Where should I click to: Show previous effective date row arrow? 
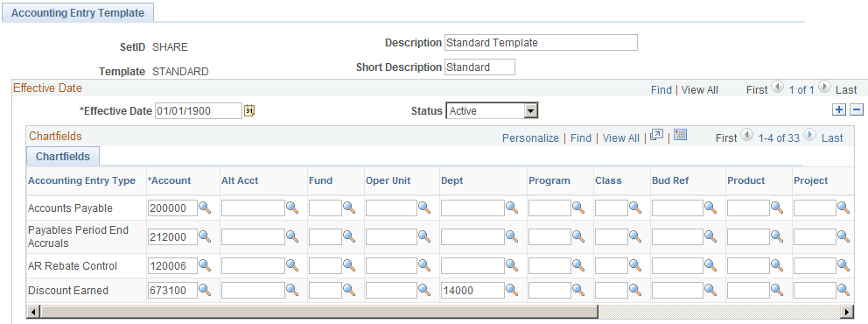tap(777, 87)
